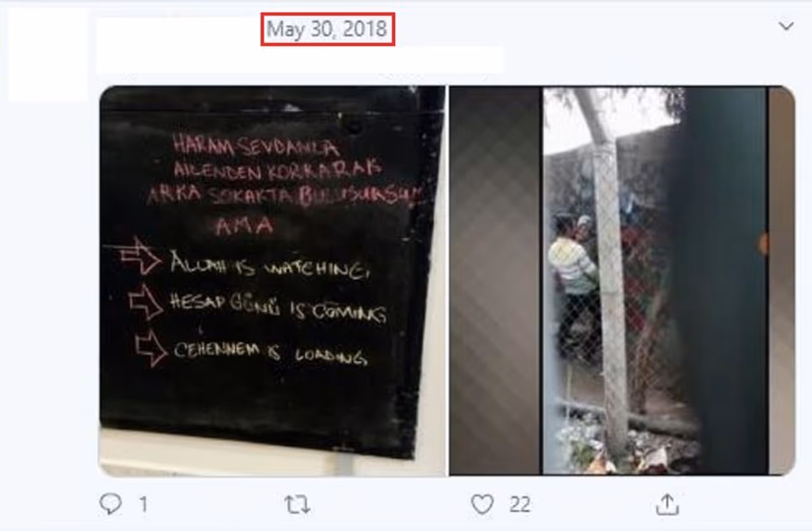
Task: Click the pink "AMA" word on chalkboard
Action: 244,225
